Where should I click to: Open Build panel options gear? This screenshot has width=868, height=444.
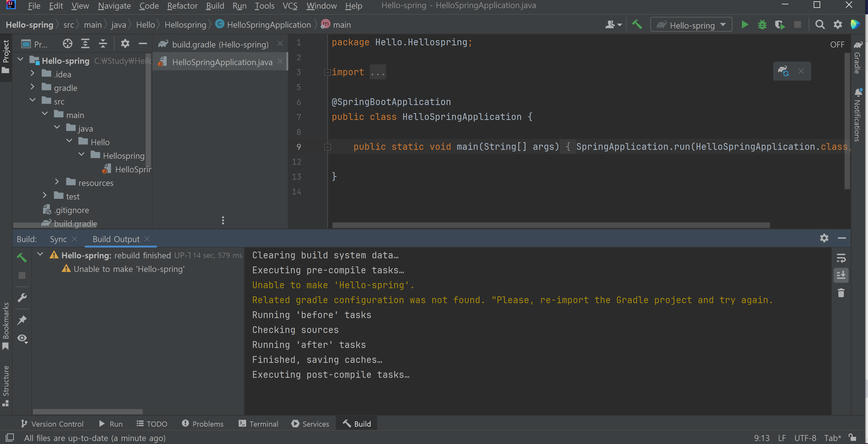[824, 238]
